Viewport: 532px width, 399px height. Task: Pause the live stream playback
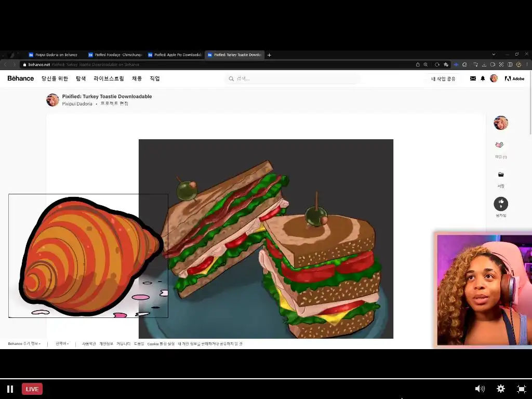tap(10, 389)
